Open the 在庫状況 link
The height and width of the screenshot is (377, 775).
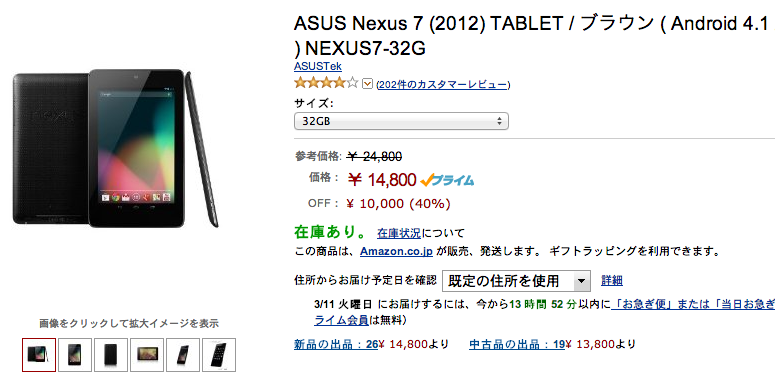coord(399,233)
